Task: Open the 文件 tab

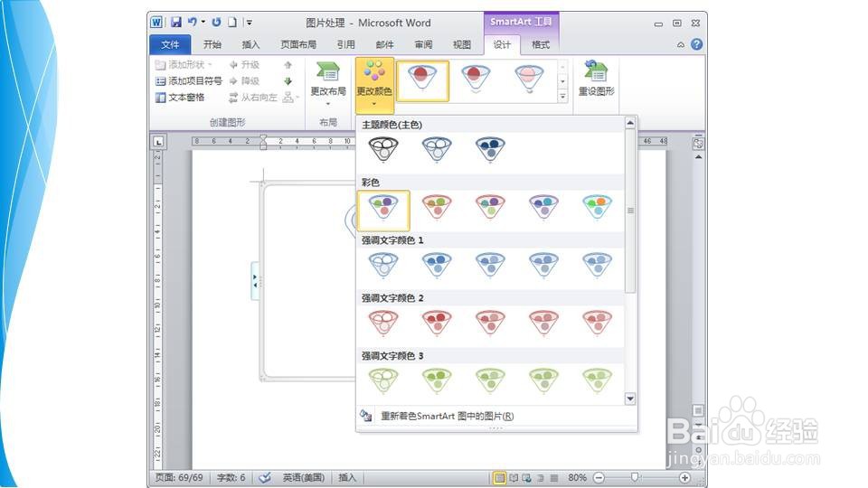Action: click(x=170, y=44)
